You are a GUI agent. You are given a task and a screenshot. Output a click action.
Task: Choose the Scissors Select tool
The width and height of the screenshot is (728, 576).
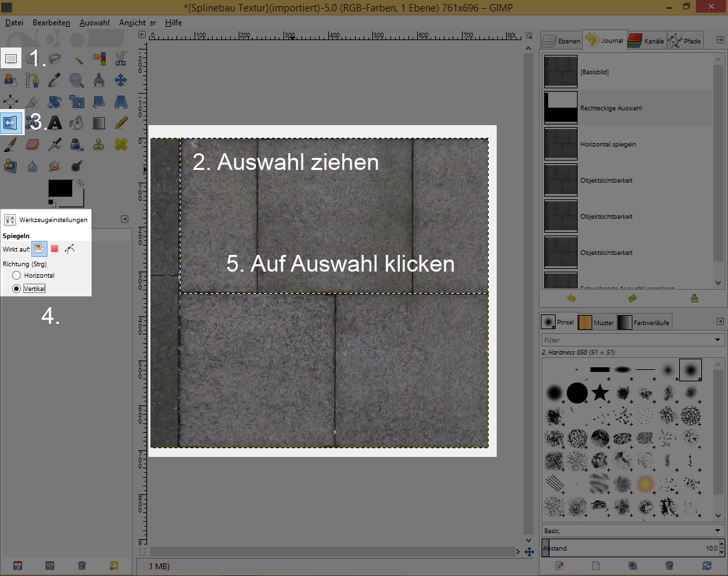pos(120,59)
